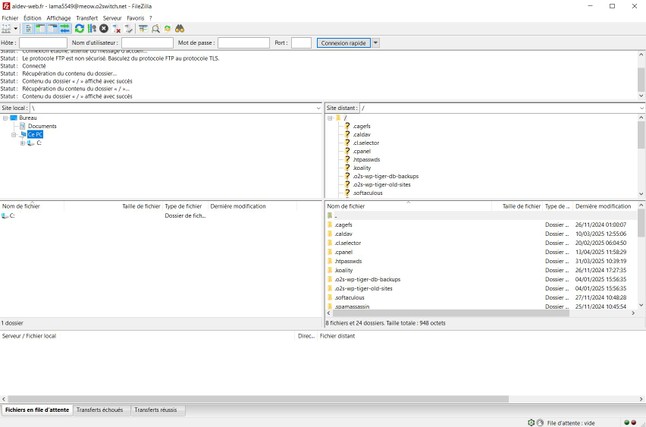
Task: Collapse the Ce PC tree node
Action: [14, 134]
